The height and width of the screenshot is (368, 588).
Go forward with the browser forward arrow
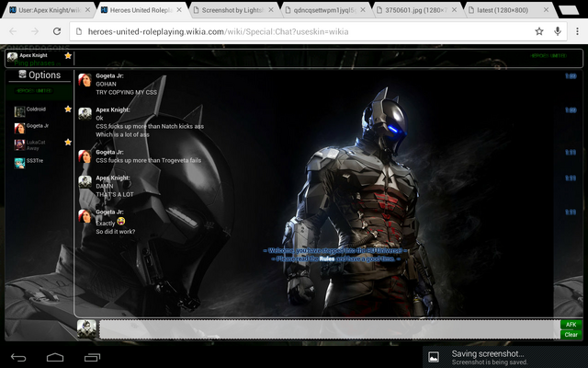click(35, 31)
